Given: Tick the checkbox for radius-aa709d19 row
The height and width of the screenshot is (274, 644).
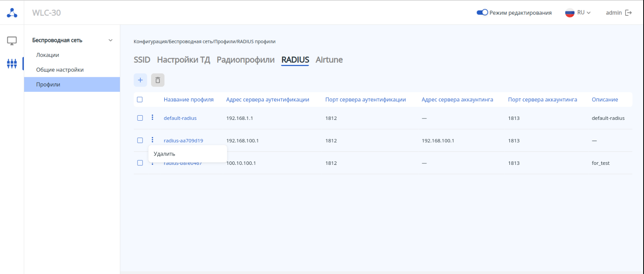Looking at the screenshot, I should (x=140, y=140).
